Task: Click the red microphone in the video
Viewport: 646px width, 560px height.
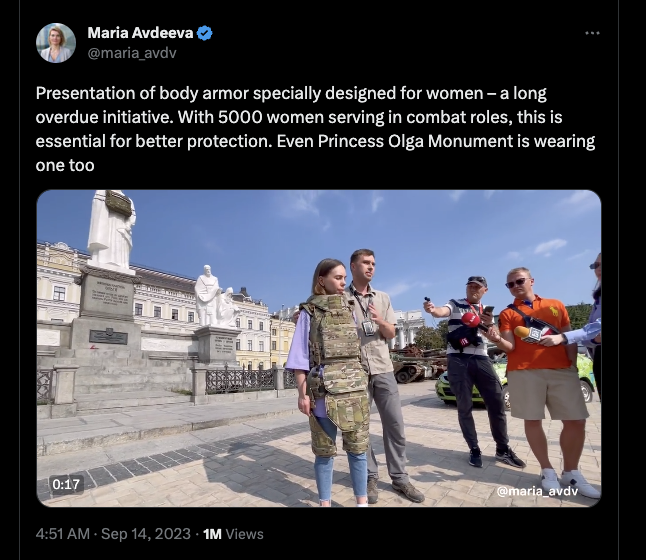Action: pyautogui.click(x=471, y=320)
